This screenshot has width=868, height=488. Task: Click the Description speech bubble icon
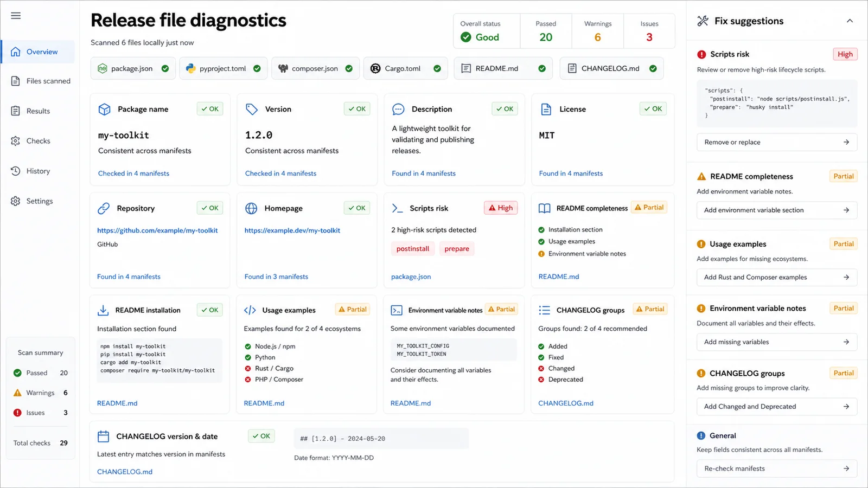tap(398, 109)
